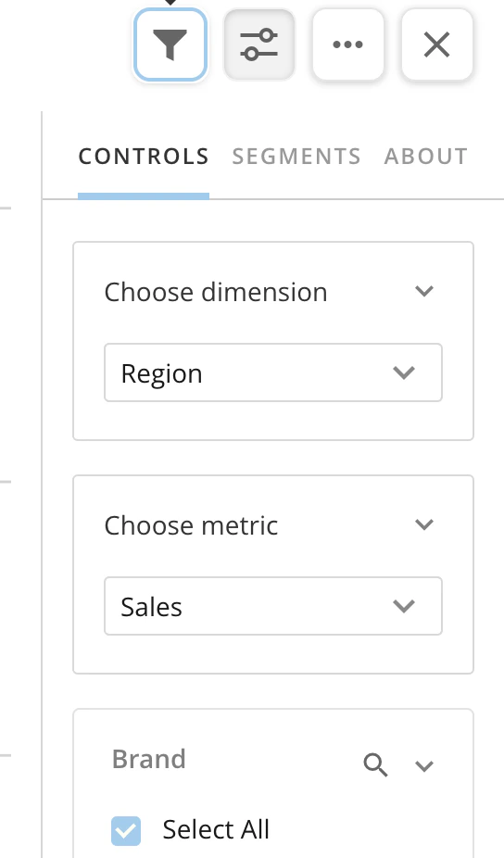Viewport: 504px width, 858px height.
Task: Open the Region dimension dropdown
Action: (273, 372)
